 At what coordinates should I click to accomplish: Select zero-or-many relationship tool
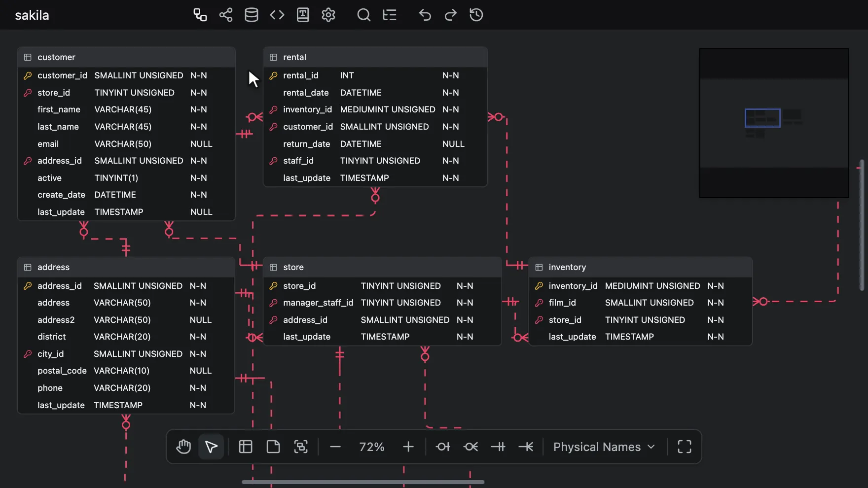[470, 447]
